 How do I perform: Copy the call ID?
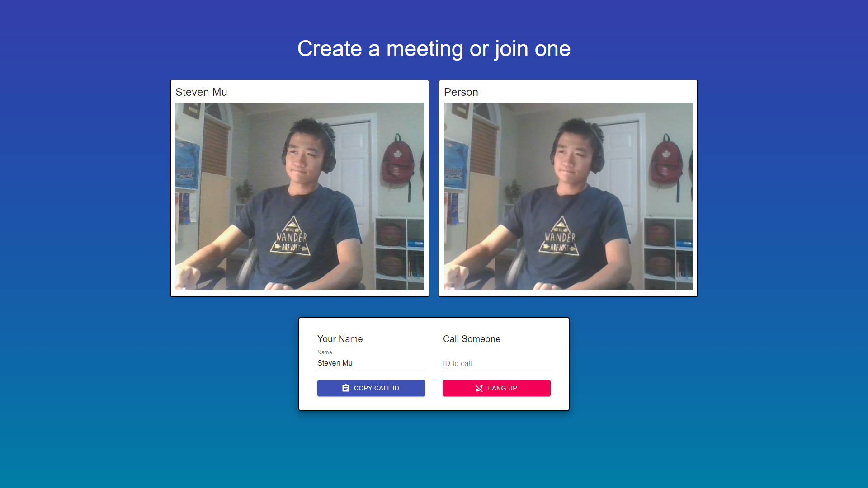pos(371,388)
